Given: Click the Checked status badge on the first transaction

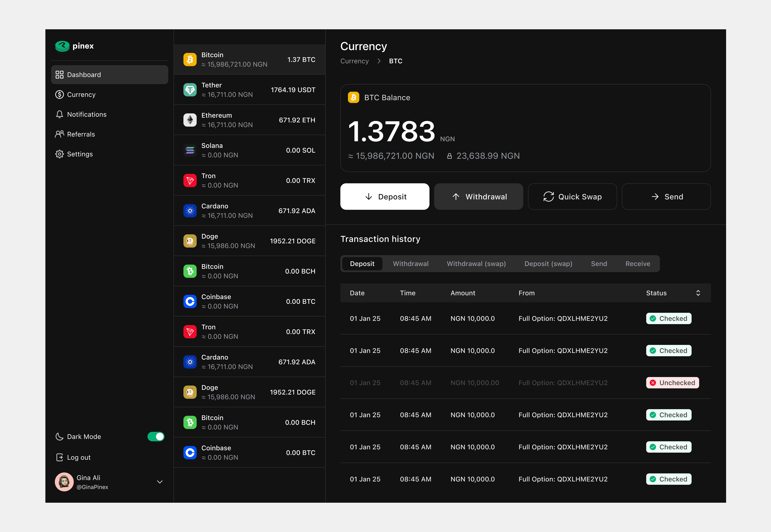Looking at the screenshot, I should [669, 318].
